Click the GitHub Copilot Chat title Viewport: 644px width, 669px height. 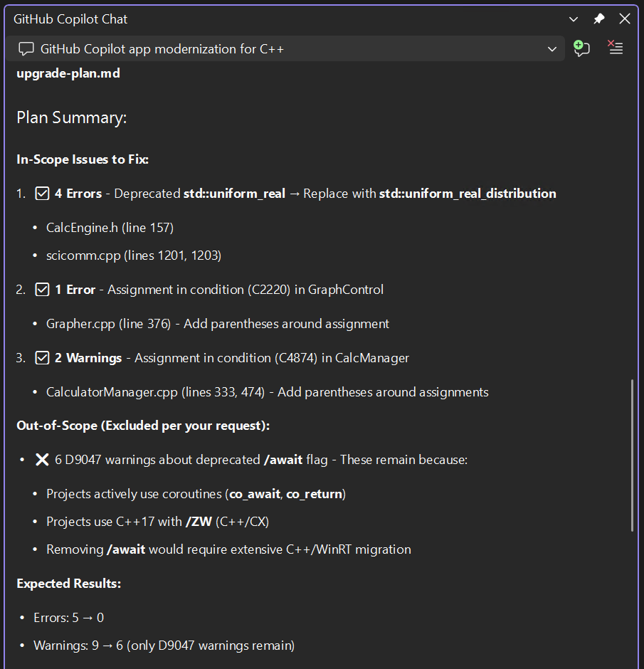click(x=70, y=19)
